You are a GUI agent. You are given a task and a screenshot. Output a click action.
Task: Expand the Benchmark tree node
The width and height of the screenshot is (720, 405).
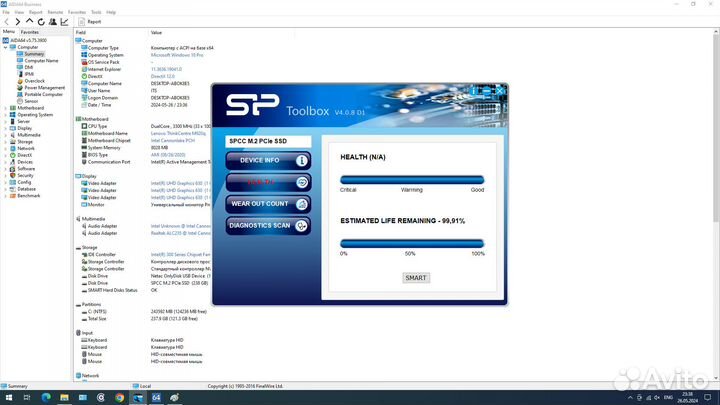coord(6,196)
